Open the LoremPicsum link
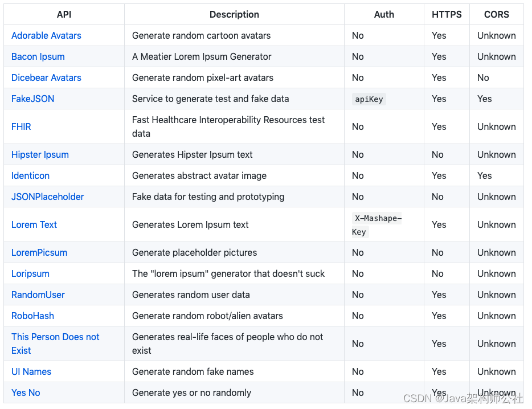 coord(39,252)
